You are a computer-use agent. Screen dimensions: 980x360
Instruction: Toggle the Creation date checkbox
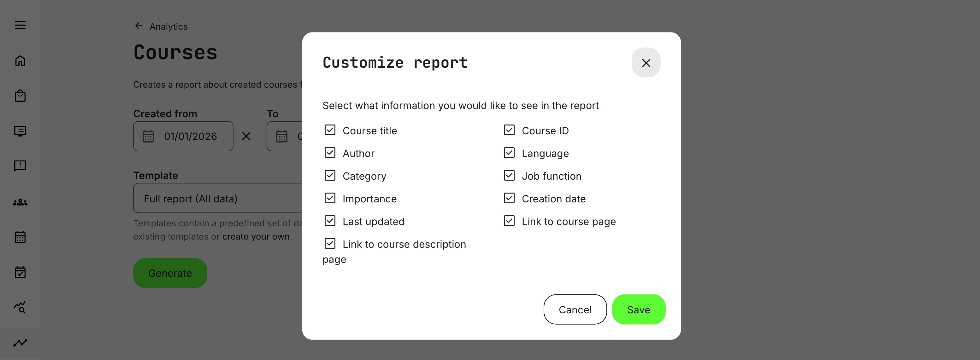(509, 198)
